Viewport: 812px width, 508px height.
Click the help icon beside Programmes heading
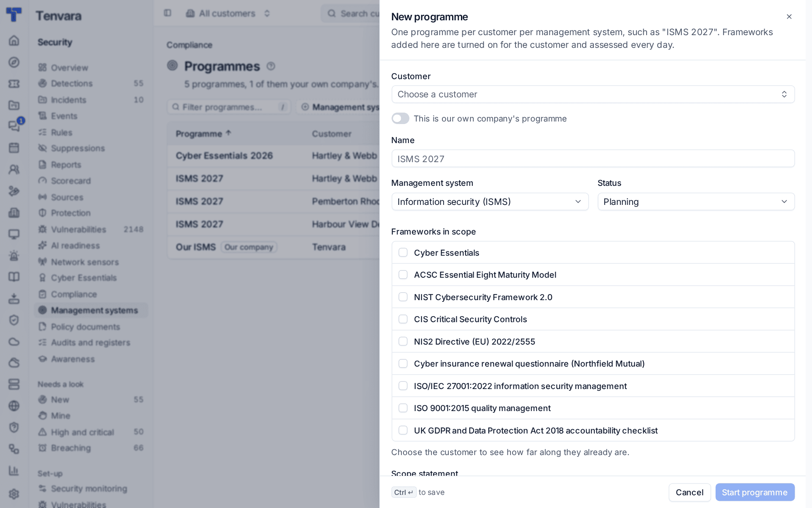(x=271, y=66)
